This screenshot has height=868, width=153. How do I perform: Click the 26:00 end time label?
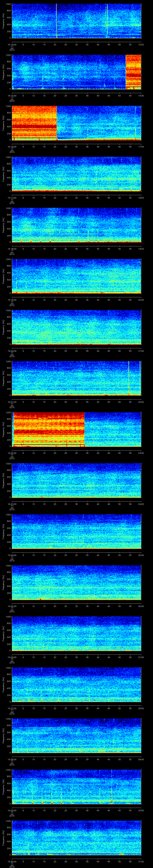141,606
